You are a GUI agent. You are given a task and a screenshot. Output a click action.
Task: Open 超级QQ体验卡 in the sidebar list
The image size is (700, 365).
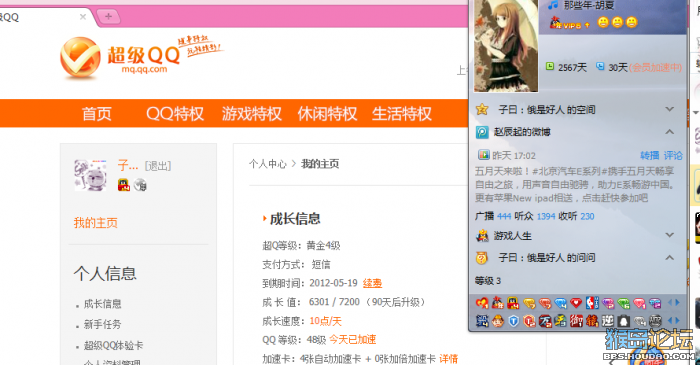click(113, 345)
